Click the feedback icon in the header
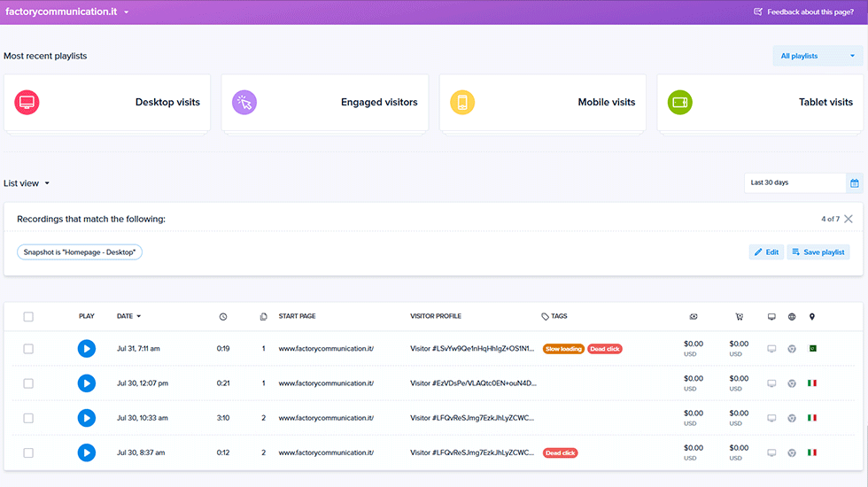This screenshot has height=487, width=868. (758, 12)
